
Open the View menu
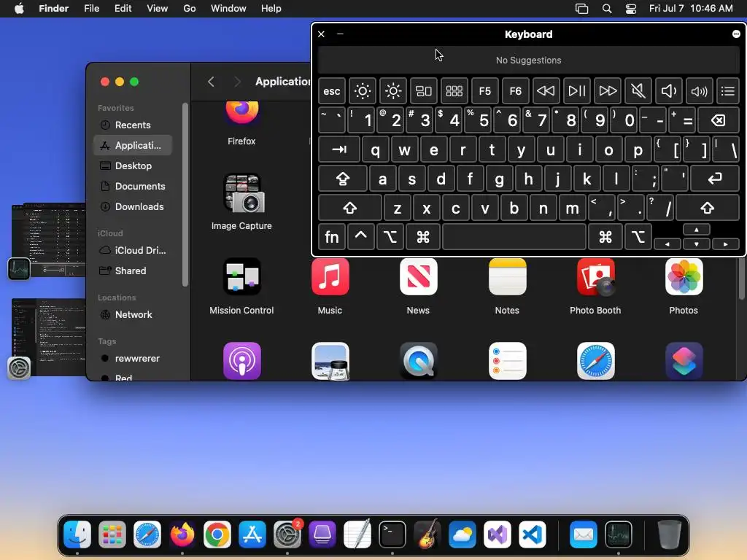click(158, 9)
